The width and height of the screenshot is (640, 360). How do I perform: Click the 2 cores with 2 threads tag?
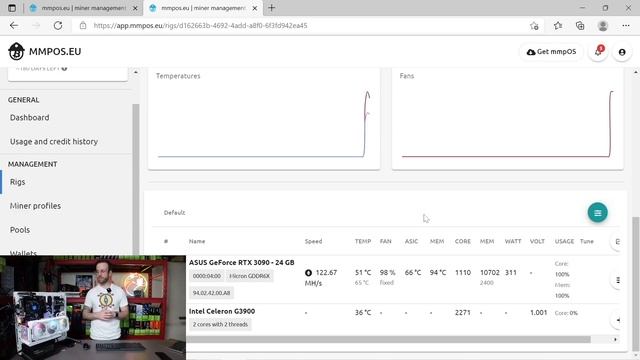pos(220,324)
